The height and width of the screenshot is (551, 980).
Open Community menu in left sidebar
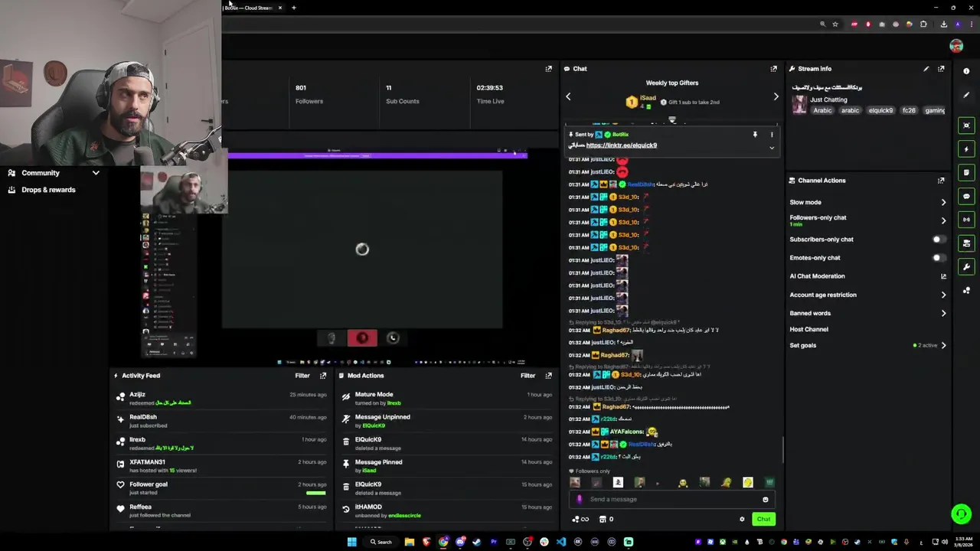pos(41,173)
